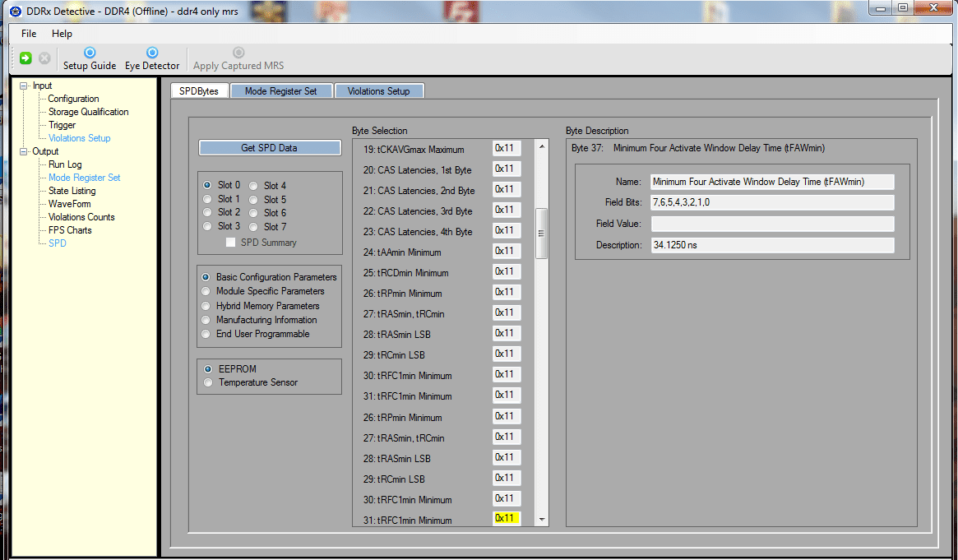Select Trigger in the Input tree

[62, 125]
